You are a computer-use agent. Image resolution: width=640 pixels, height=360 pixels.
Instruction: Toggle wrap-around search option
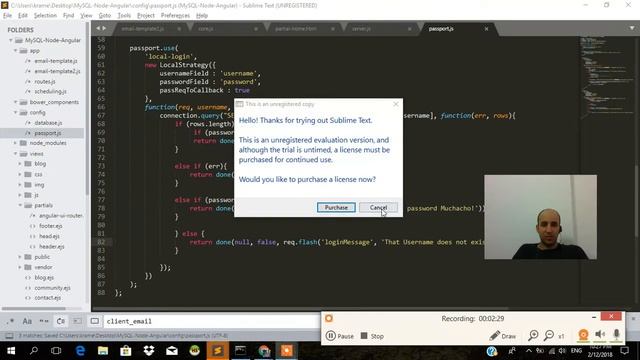pos(60,321)
